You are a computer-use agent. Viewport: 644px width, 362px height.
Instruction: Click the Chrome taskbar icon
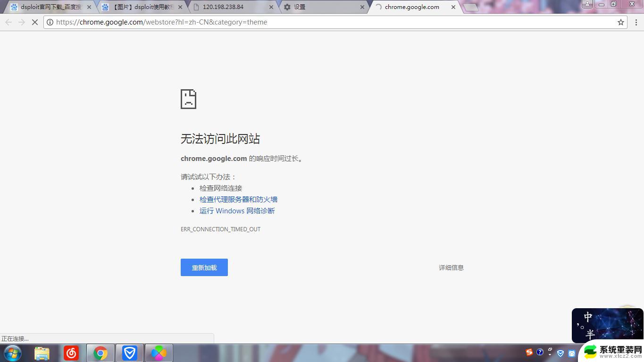pyautogui.click(x=100, y=353)
